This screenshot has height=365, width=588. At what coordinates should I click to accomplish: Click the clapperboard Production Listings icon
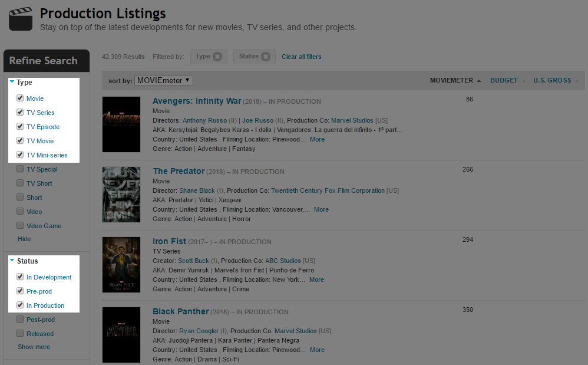(x=20, y=18)
